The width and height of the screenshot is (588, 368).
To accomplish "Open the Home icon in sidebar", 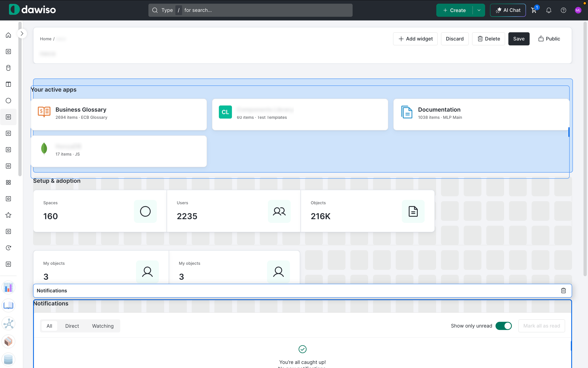I will point(8,35).
